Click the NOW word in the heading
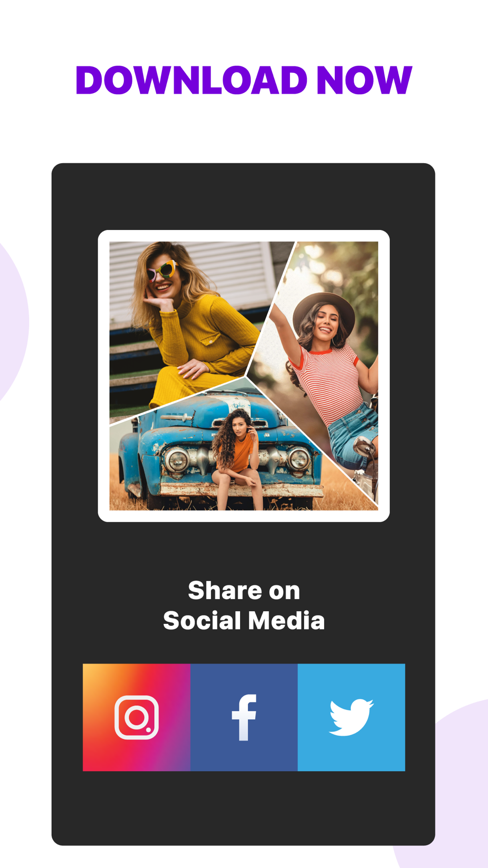Viewport: 488px width, 868px height. (x=364, y=80)
